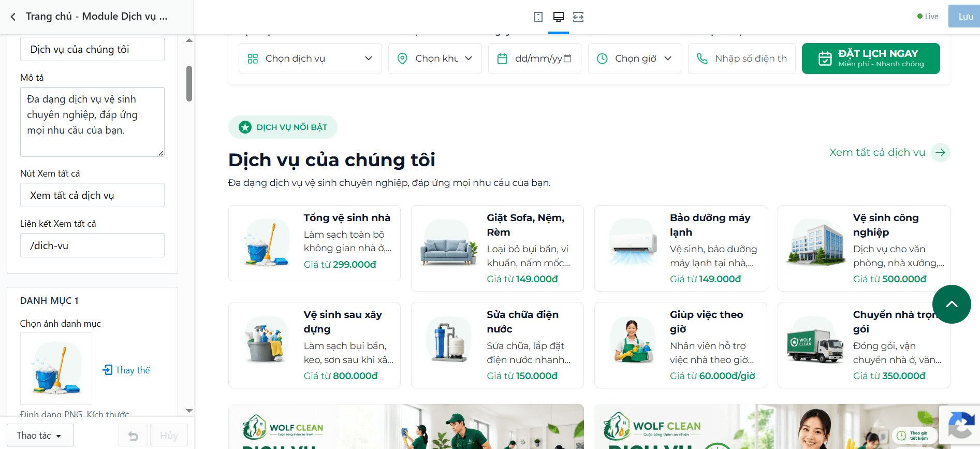Screen dimensions: 980x449
Task: Click the 'Giá từ 500.000đ' price text
Action: point(889,279)
